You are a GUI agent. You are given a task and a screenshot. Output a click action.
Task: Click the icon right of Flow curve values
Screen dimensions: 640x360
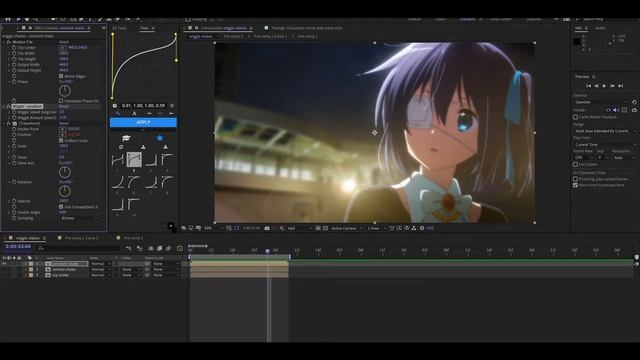tap(172, 106)
